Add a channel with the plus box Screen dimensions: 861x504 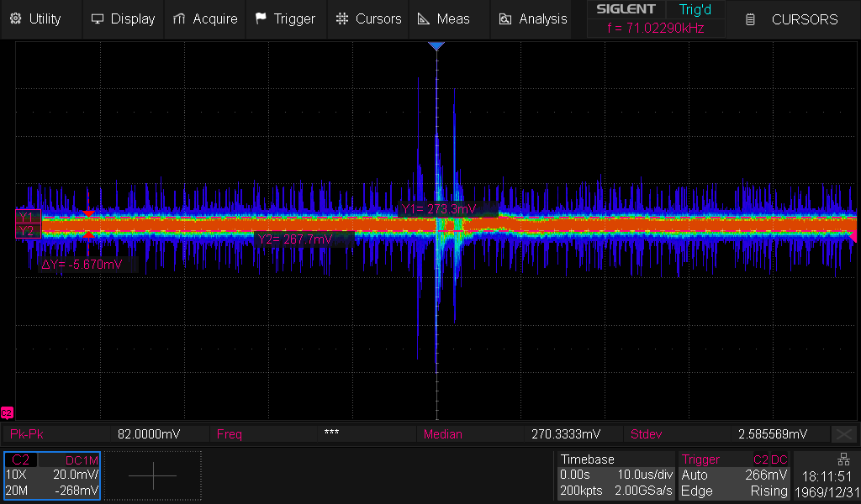[153, 475]
